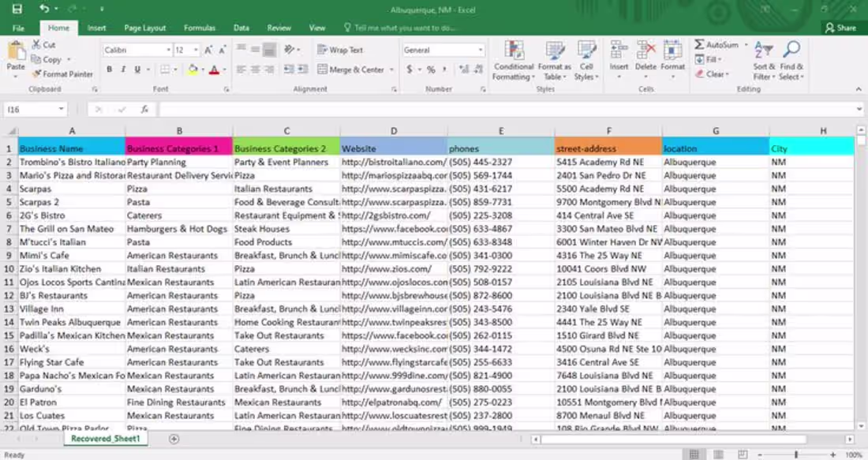Open Format as Table gallery

click(554, 61)
